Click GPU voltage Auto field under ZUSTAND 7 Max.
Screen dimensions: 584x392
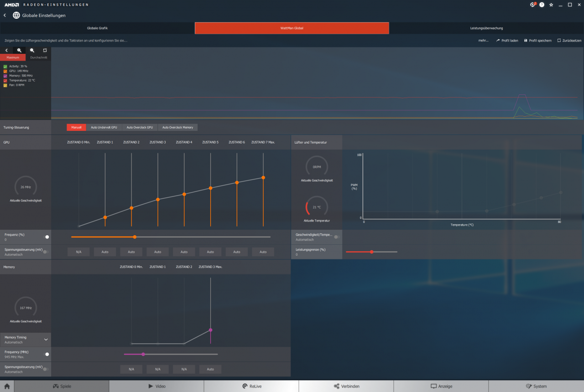[x=263, y=252]
